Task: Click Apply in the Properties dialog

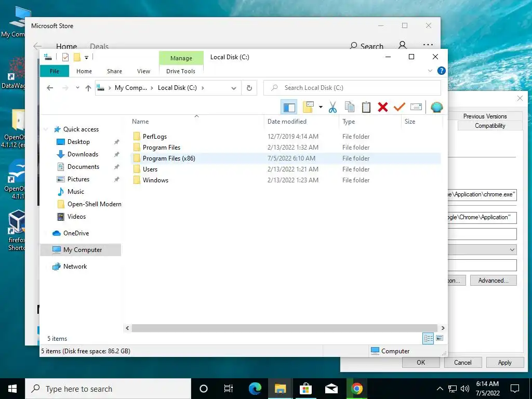Action: 504,362
